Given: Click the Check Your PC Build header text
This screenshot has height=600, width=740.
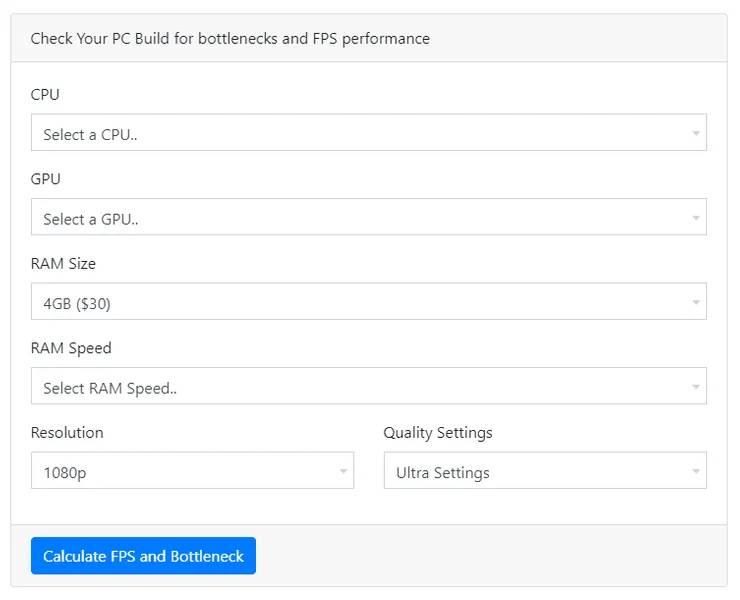Looking at the screenshot, I should (230, 39).
